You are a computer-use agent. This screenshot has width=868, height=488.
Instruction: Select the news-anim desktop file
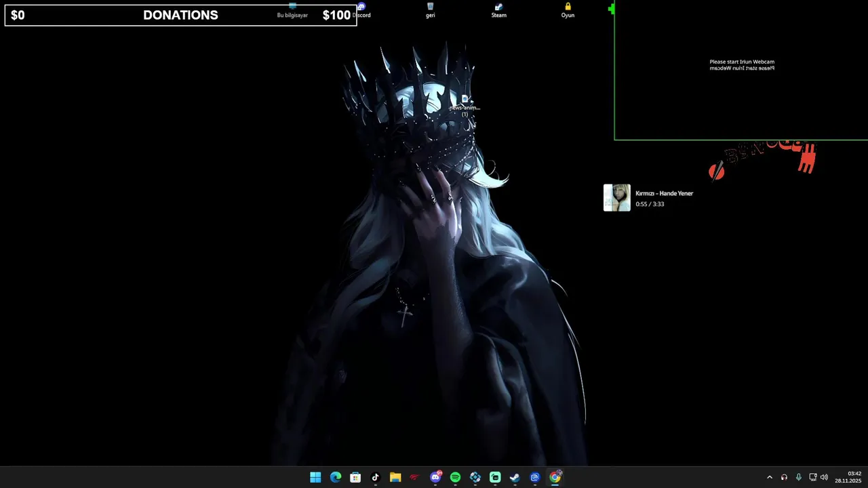click(465, 106)
